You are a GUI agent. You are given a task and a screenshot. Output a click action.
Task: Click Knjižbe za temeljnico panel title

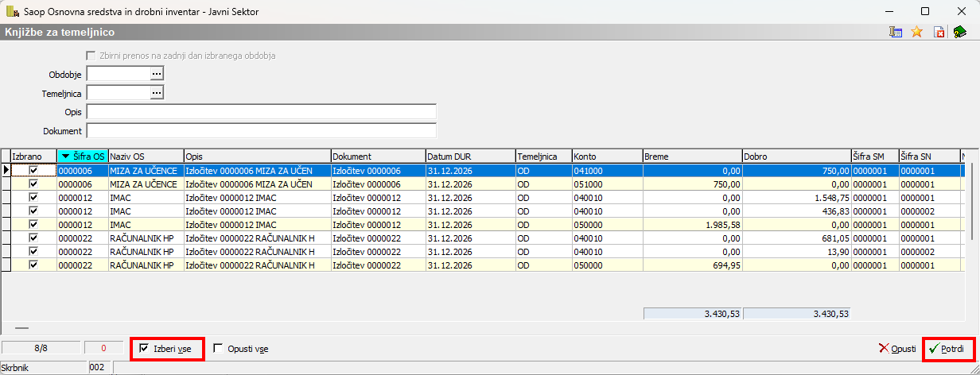click(x=60, y=33)
